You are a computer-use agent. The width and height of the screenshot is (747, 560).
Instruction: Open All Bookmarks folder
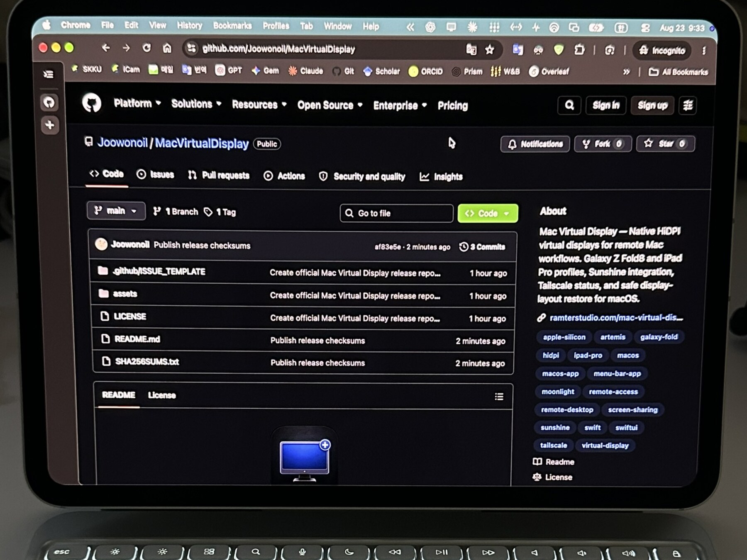(x=679, y=72)
